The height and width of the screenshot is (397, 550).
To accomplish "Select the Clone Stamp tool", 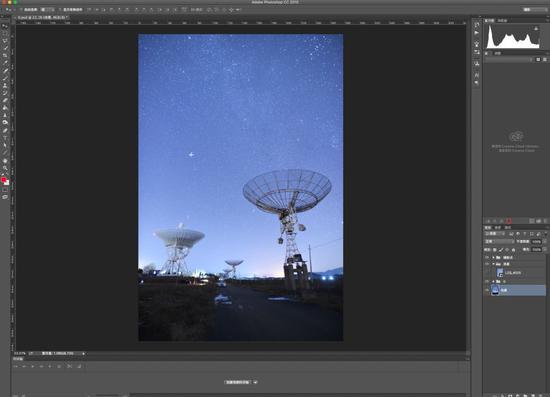I will (5, 85).
